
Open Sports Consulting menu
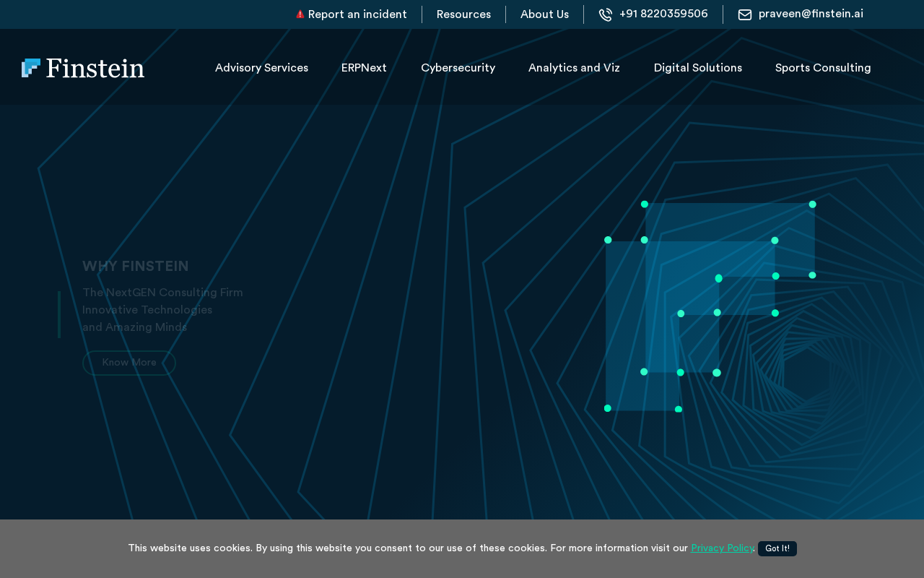click(823, 68)
